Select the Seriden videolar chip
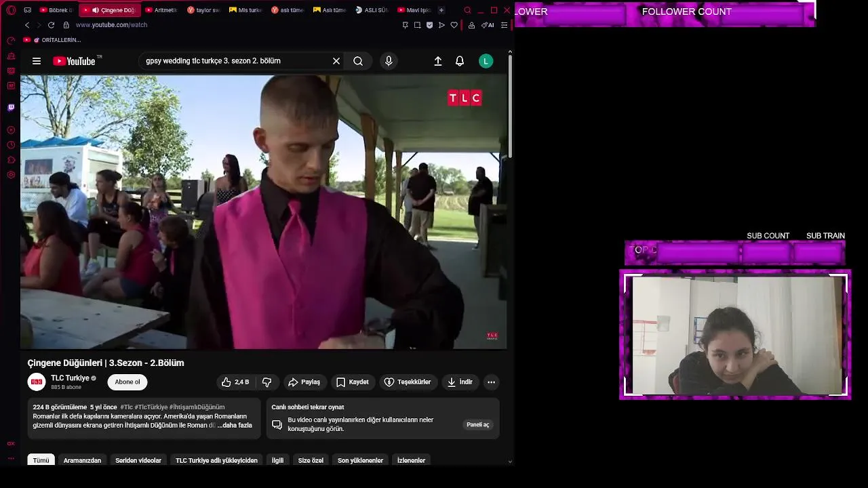Viewport: 868px width, 488px height. [138, 460]
